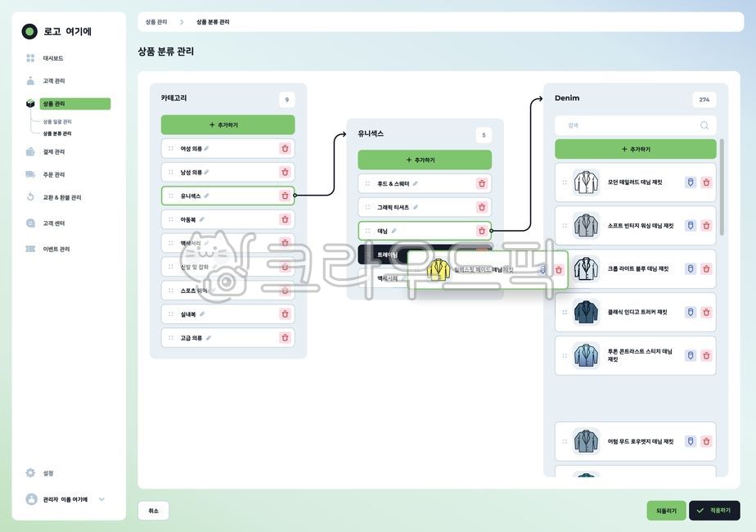Expand the 관리자 이름 여기에 account chevron
Screen dimensions: 756x532
tap(101, 499)
